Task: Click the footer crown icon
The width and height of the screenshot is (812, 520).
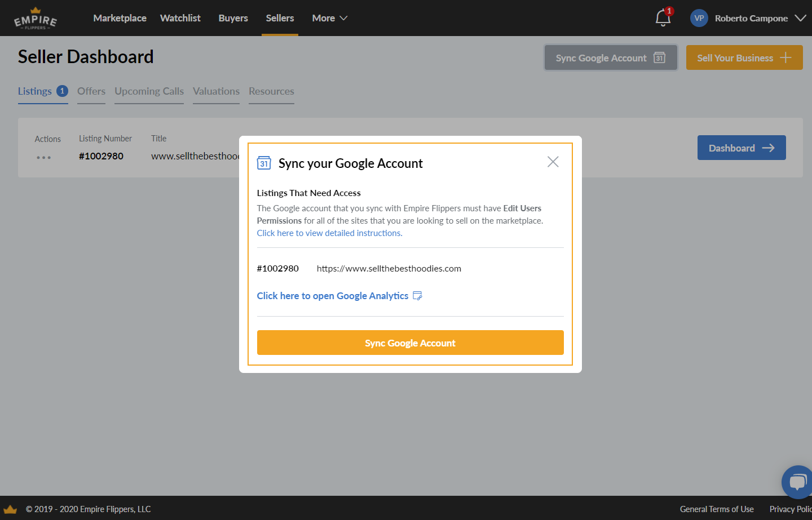Action: tap(10, 509)
